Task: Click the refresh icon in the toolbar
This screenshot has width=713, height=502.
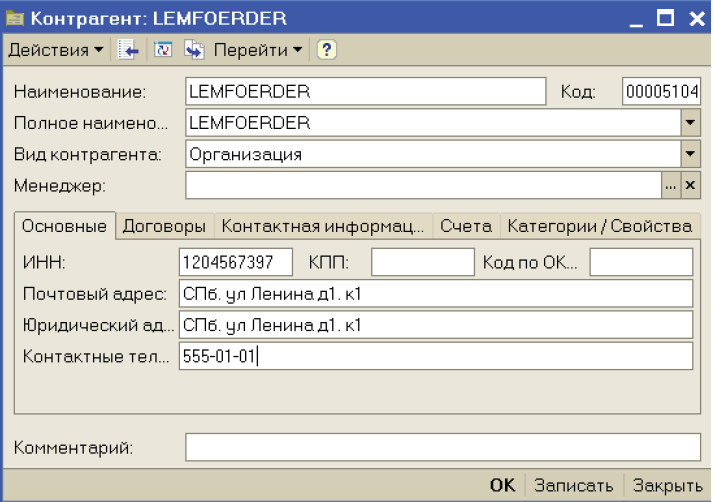Action: tap(164, 49)
